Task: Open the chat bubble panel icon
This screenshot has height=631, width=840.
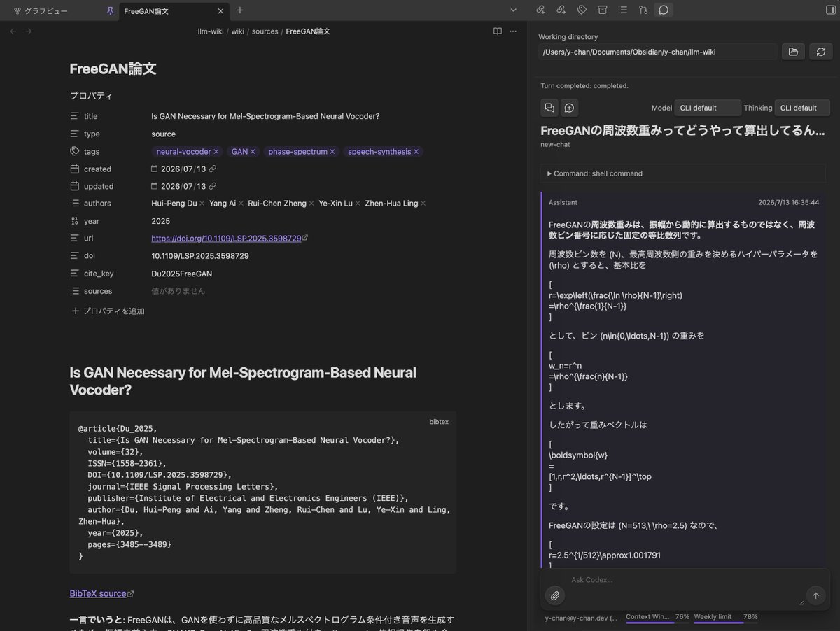Action: [664, 10]
